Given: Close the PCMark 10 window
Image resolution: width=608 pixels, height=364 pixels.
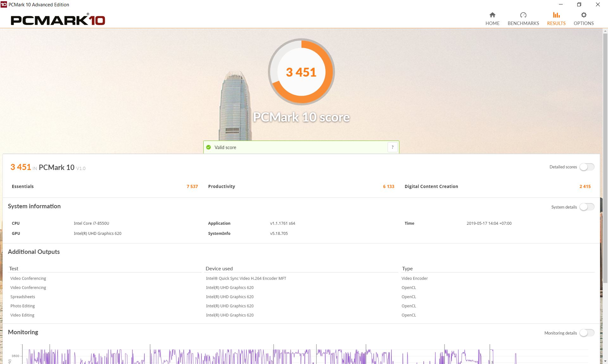Looking at the screenshot, I should click(598, 4).
